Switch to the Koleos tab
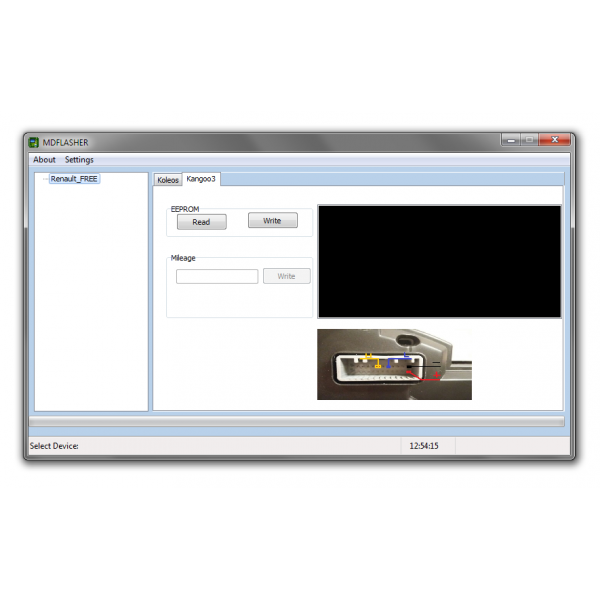Image resolution: width=600 pixels, height=600 pixels. (x=168, y=180)
